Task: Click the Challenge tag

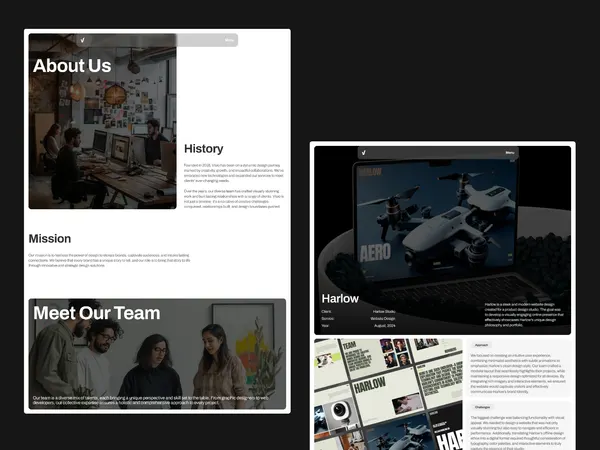Action: pyautogui.click(x=482, y=407)
